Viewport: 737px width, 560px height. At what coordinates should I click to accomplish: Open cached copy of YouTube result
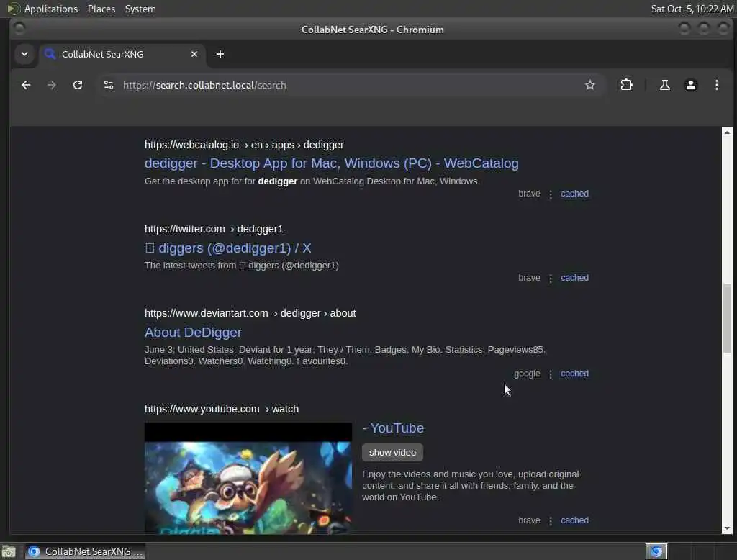click(574, 520)
